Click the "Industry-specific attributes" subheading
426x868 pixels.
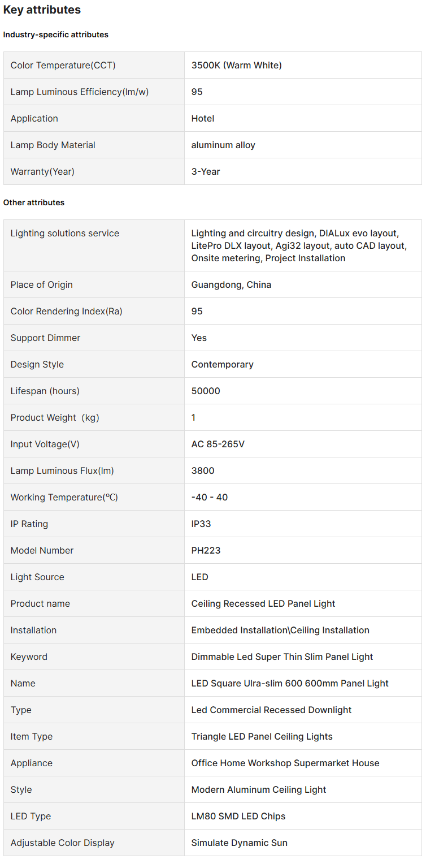[x=55, y=34]
